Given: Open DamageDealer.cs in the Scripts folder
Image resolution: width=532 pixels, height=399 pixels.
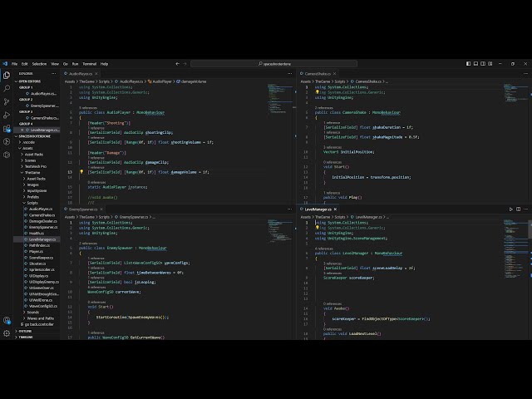Looking at the screenshot, I should pos(37,221).
